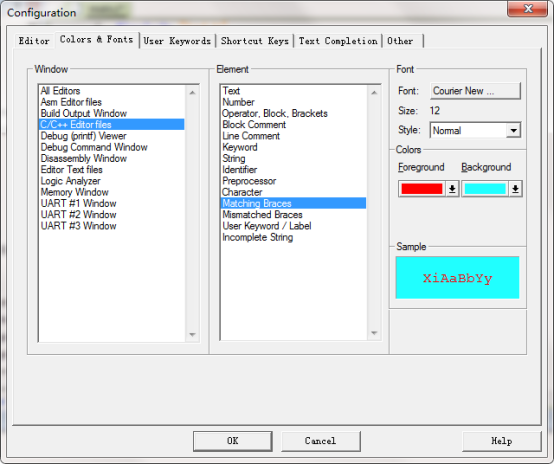
Task: Click the Window list scroll down arrow
Action: pyautogui.click(x=193, y=334)
